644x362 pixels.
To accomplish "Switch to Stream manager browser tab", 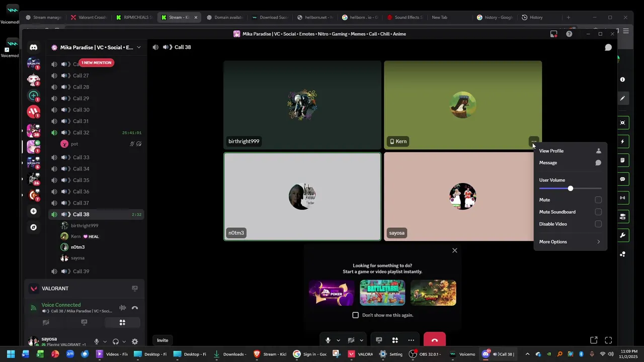I will (x=43, y=17).
